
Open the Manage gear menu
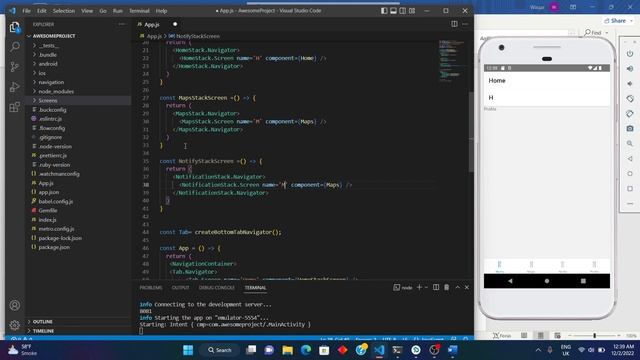click(x=15, y=325)
